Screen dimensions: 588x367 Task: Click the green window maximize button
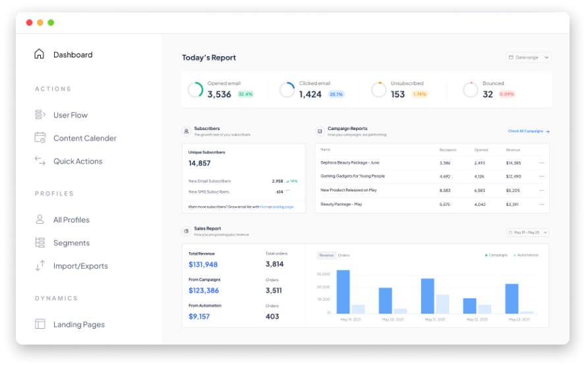[x=51, y=22]
